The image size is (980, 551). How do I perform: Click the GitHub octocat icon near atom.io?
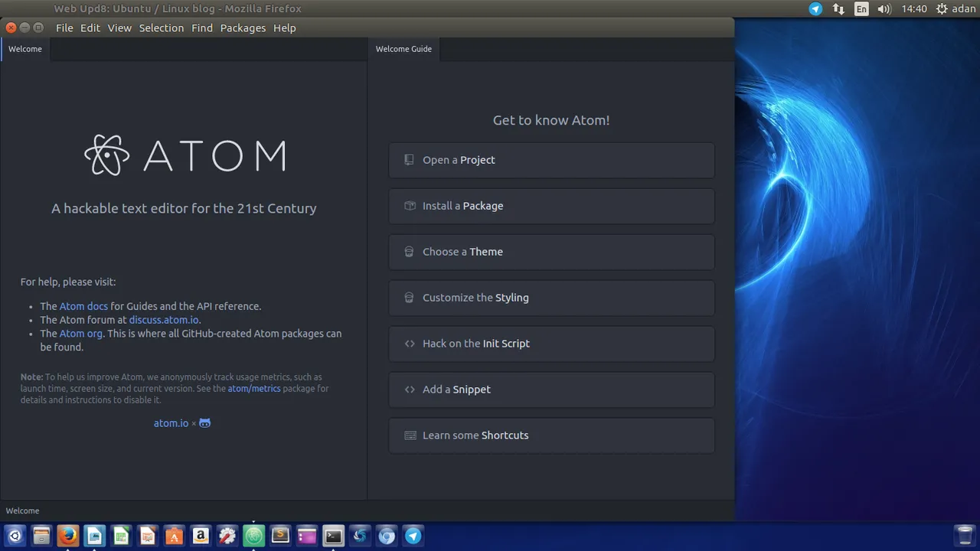pos(204,422)
